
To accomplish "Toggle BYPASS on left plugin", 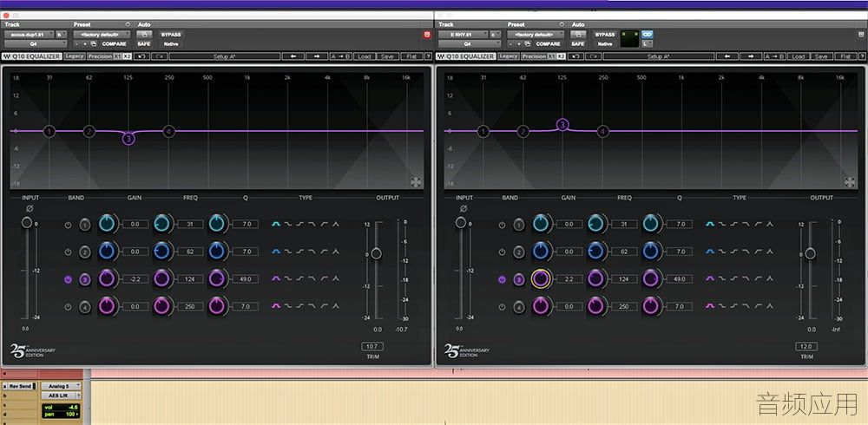I will (x=170, y=35).
